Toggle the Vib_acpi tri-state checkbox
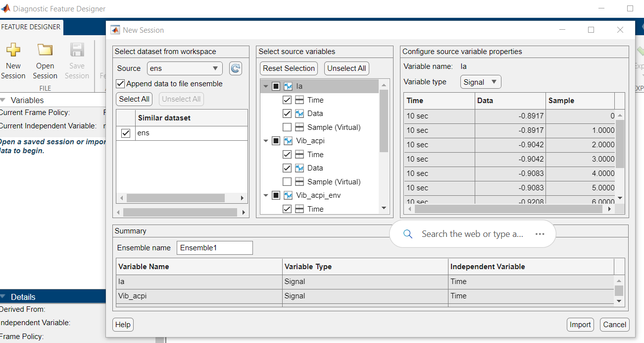644x343 pixels. point(276,141)
